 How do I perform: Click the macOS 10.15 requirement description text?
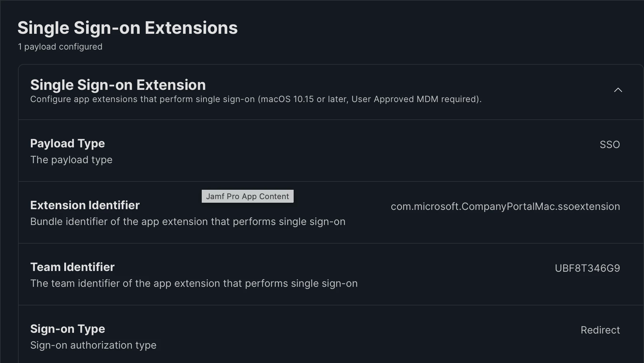coord(256,99)
